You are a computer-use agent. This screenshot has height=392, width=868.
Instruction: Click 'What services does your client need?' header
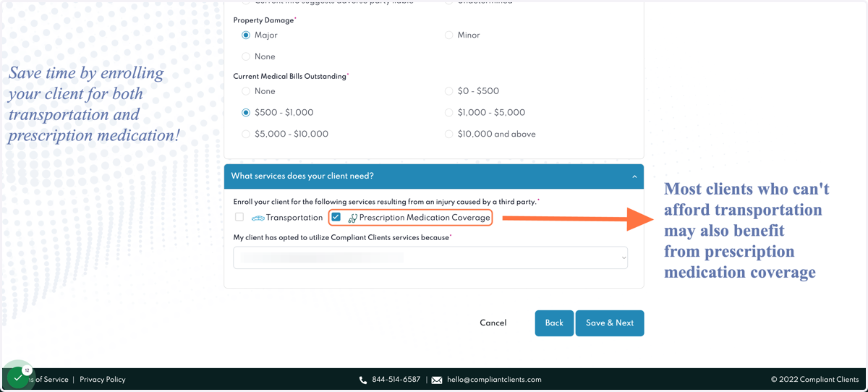(434, 176)
